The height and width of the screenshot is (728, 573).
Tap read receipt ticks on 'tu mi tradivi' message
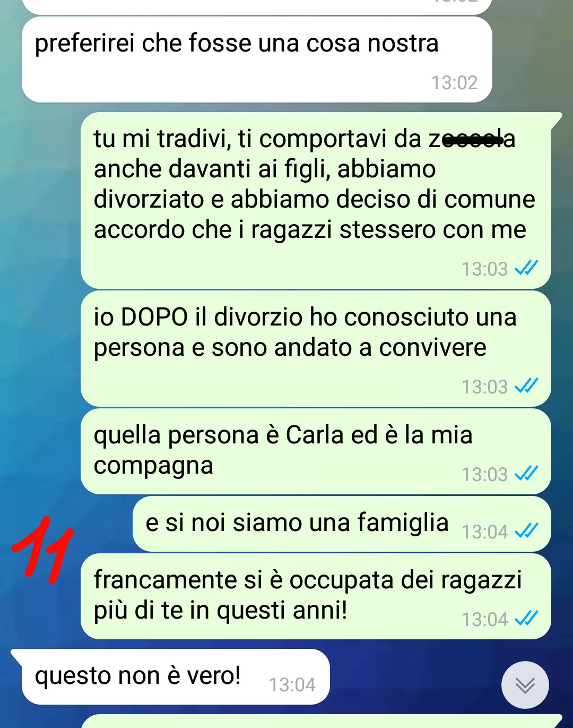click(527, 268)
